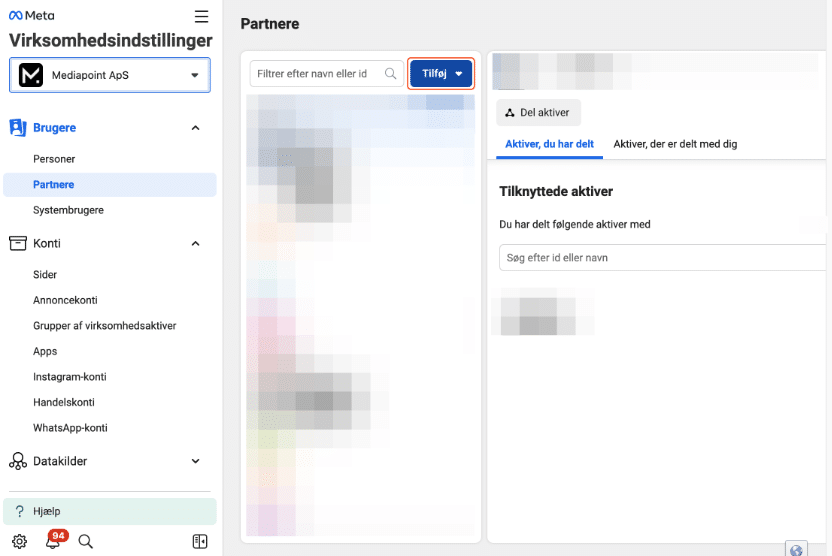Click the Konti archive box icon
This screenshot has height=556, width=832.
[x=18, y=243]
